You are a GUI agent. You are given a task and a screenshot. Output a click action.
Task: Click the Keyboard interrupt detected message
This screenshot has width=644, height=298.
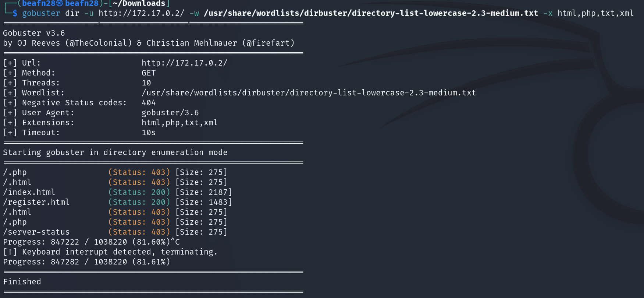point(110,252)
